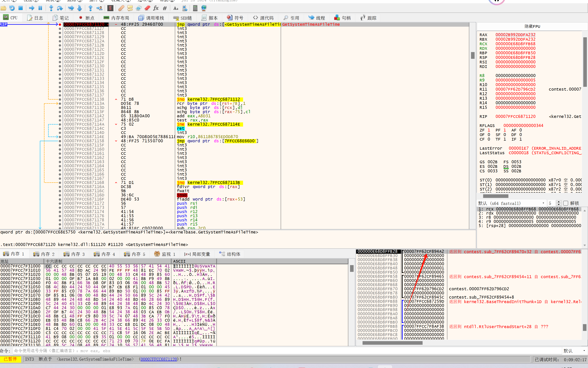
Task: Enable the 解锁 checkbox
Action: click(x=566, y=203)
